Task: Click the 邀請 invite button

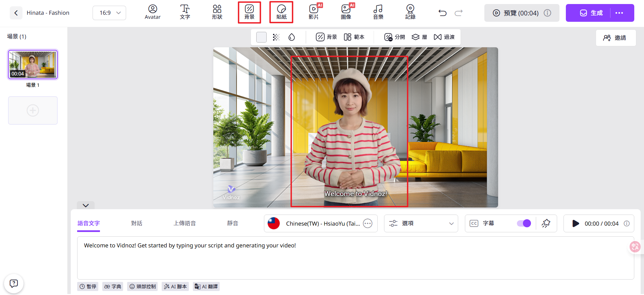Action: coord(616,38)
